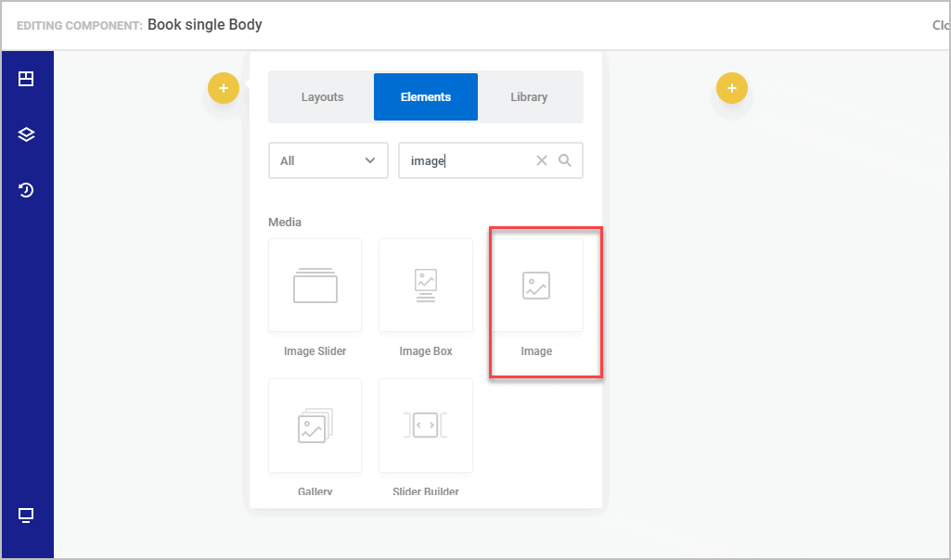Select the Tree View layers icon in sidebar

[27, 134]
